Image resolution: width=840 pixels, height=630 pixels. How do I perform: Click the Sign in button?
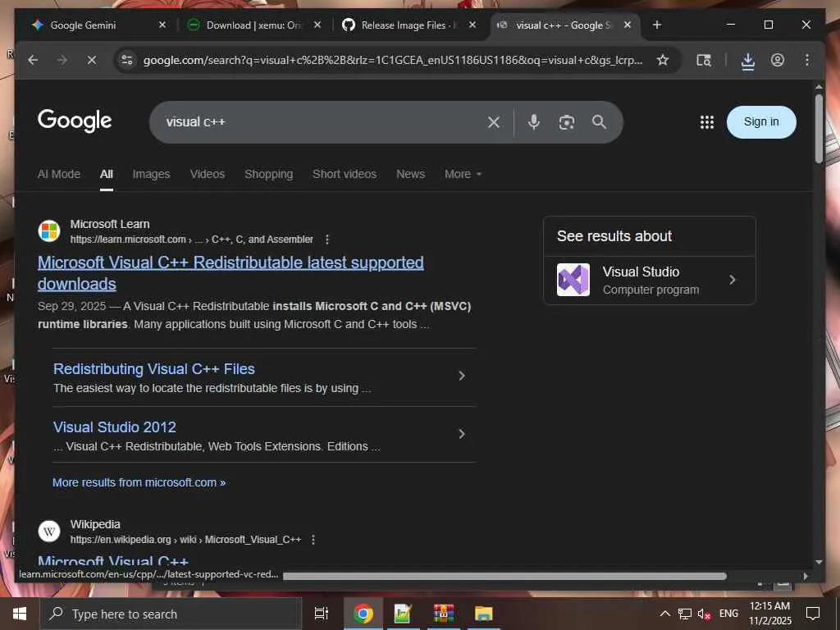(x=761, y=122)
